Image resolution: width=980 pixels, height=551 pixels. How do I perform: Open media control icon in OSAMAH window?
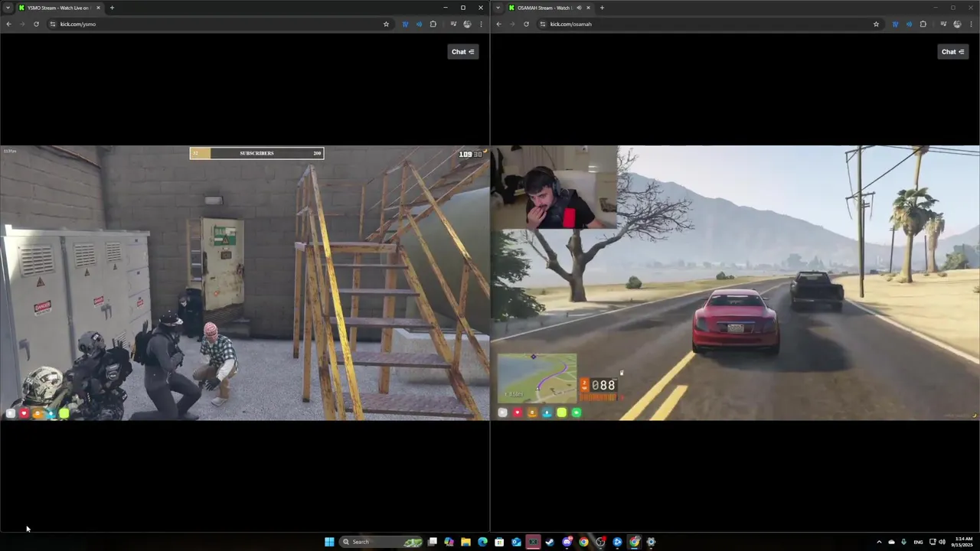tap(943, 24)
